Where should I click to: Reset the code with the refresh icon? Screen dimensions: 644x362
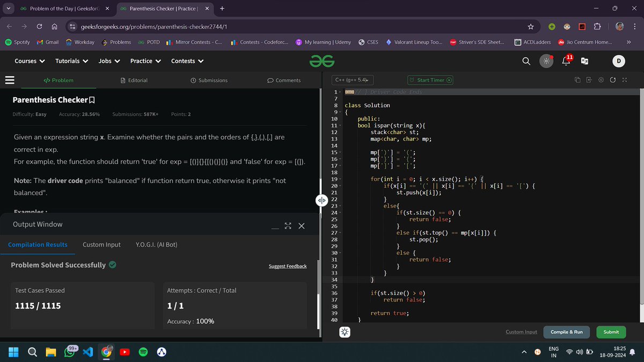(x=612, y=80)
